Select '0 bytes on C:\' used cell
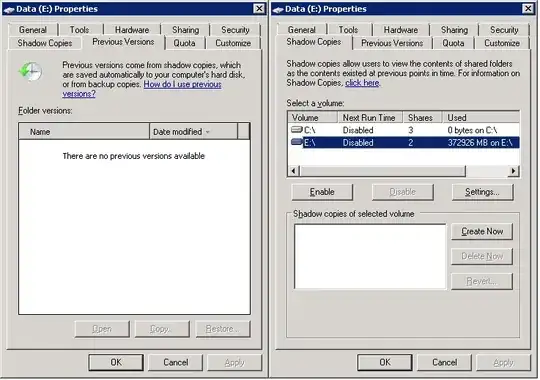The width and height of the screenshot is (540, 380). [472, 130]
